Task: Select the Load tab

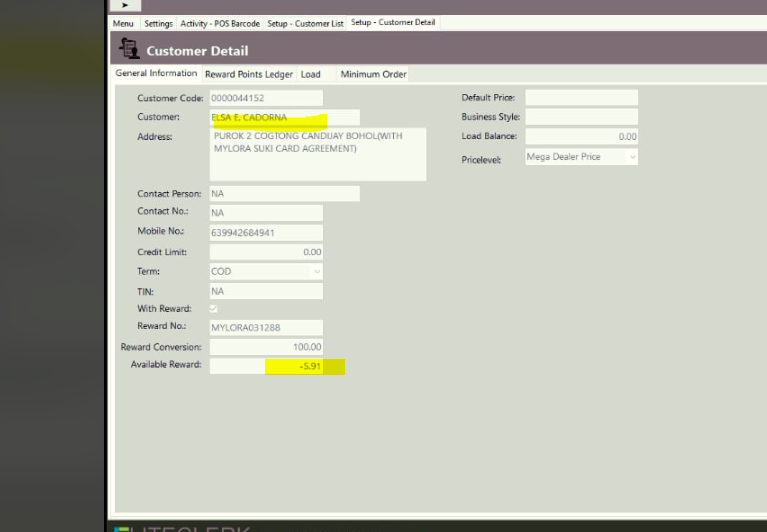Action: [x=311, y=74]
